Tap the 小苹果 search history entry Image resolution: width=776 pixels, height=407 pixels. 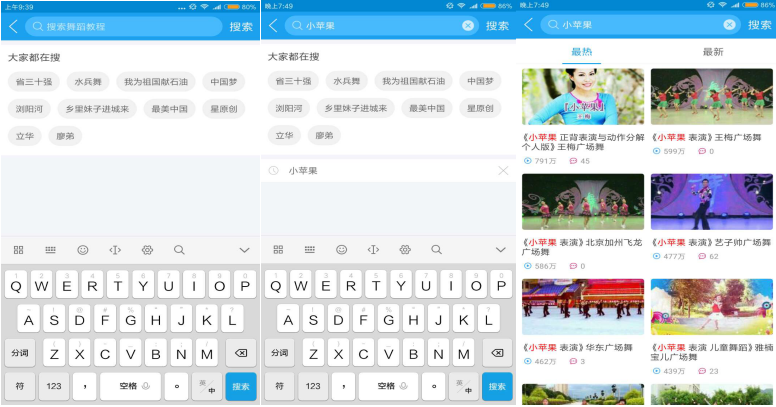pos(388,171)
